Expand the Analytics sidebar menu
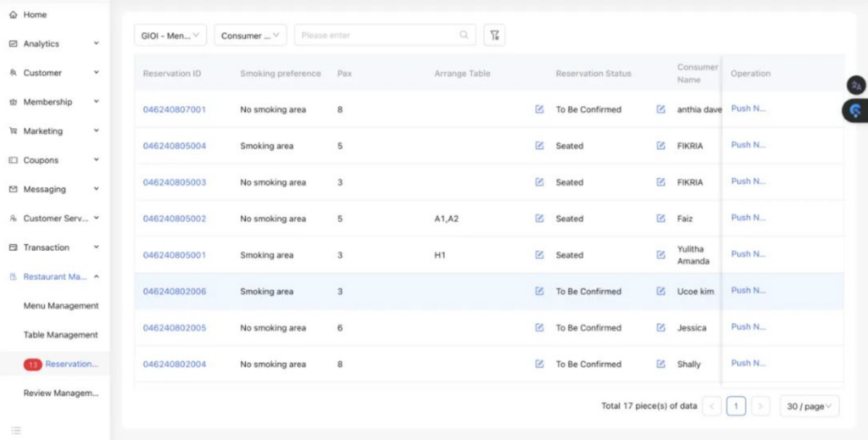 coord(54,44)
